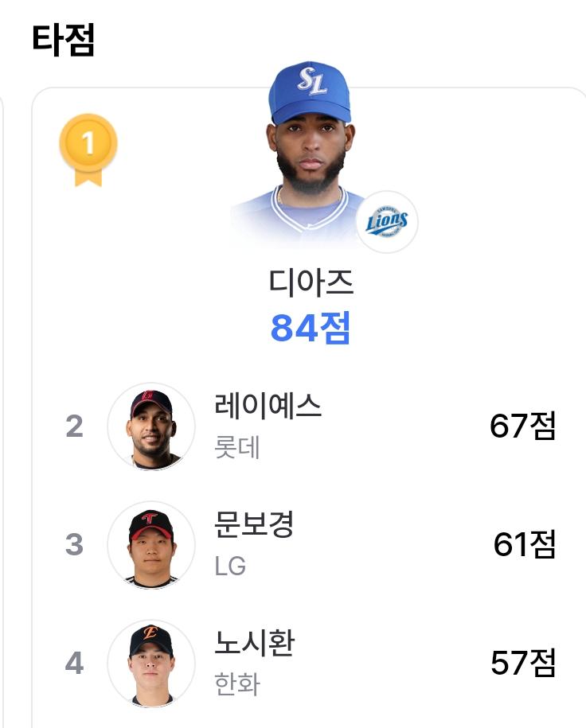The width and height of the screenshot is (586, 728).
Task: Tap the top-ranked player's large portrait
Action: click(x=311, y=152)
